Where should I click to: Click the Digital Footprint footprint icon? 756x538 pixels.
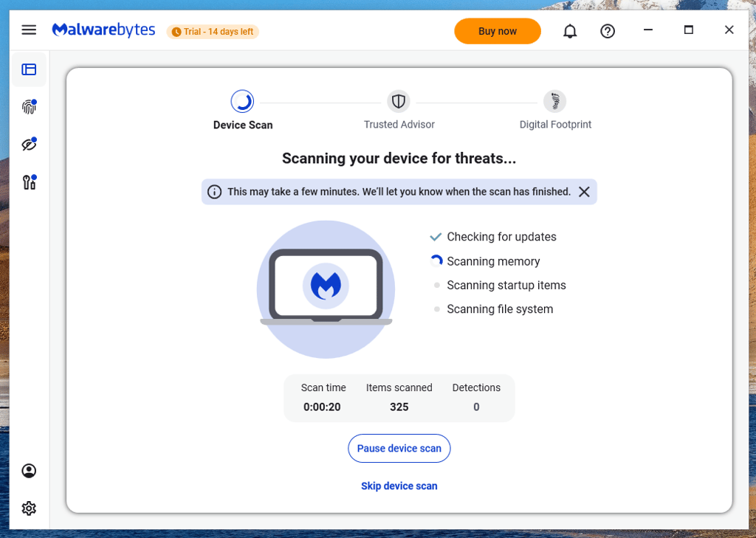coord(554,101)
